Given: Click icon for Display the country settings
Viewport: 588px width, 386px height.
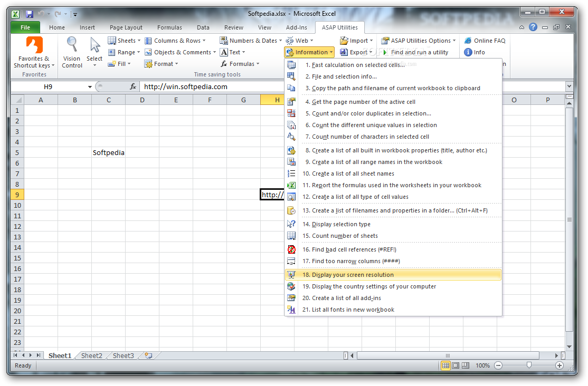Looking at the screenshot, I should click(291, 286).
